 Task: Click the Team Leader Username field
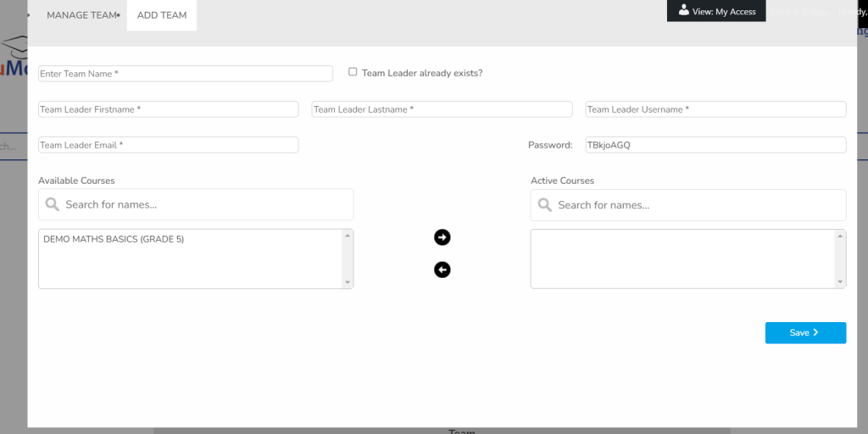[x=715, y=109]
